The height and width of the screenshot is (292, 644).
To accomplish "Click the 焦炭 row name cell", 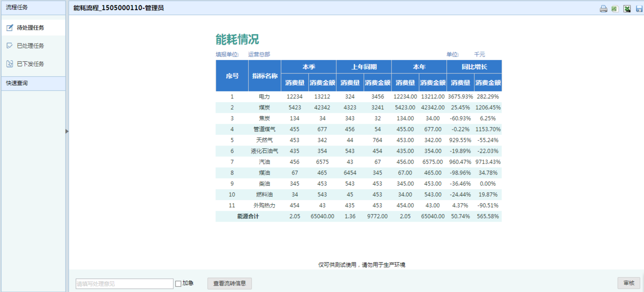I will coord(264,118).
